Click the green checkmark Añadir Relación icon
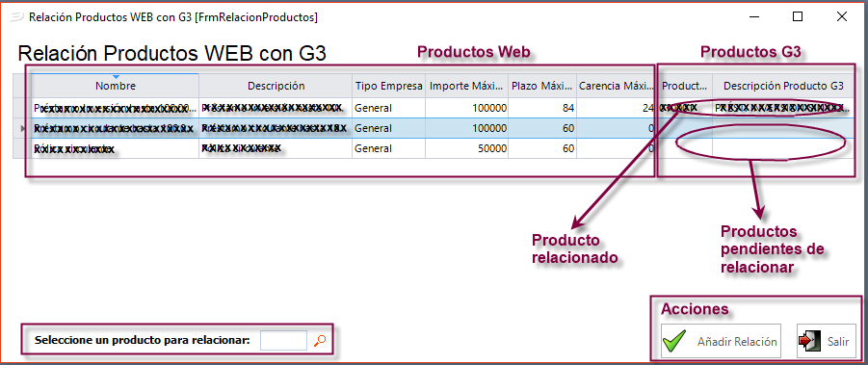Viewport: 868px width, 365px height. pyautogui.click(x=674, y=341)
